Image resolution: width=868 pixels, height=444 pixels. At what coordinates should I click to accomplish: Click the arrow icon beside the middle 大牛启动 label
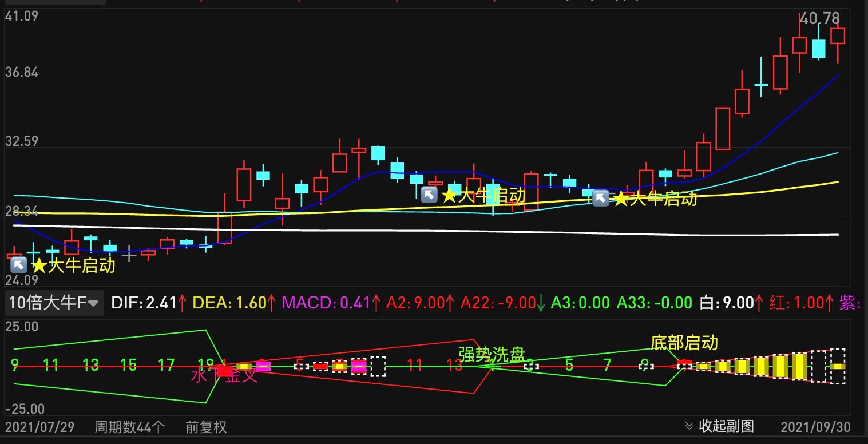tap(429, 195)
